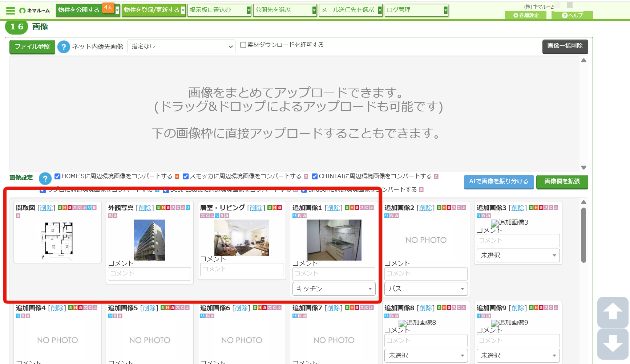The width and height of the screenshot is (630, 364).
Task: Click the green S badge in the 追加画像2 card
Action: coord(439,208)
